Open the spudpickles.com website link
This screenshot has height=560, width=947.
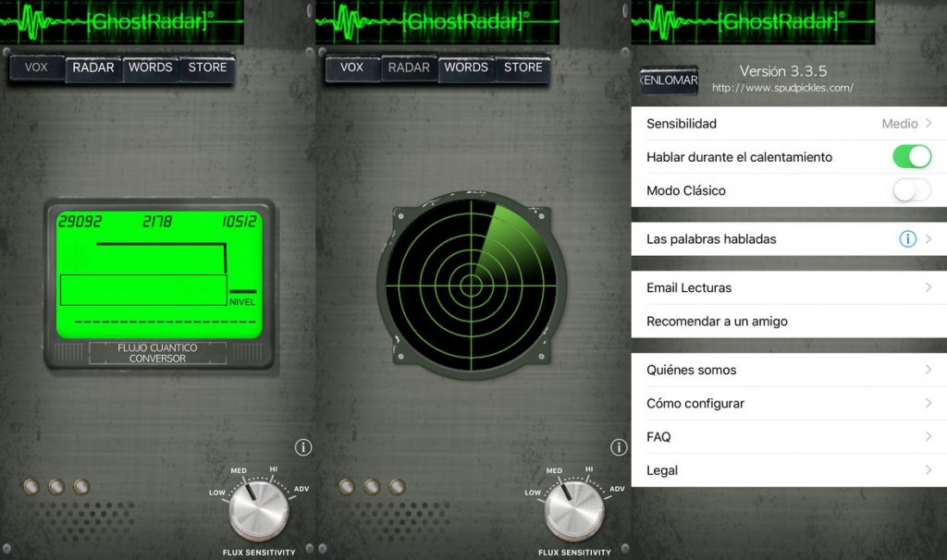[x=782, y=89]
